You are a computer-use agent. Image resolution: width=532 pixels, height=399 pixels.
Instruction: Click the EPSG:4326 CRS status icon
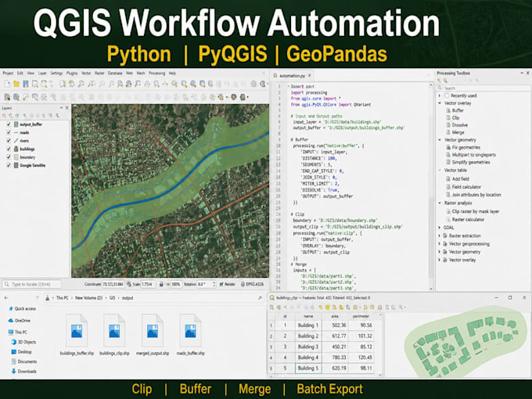(x=243, y=284)
